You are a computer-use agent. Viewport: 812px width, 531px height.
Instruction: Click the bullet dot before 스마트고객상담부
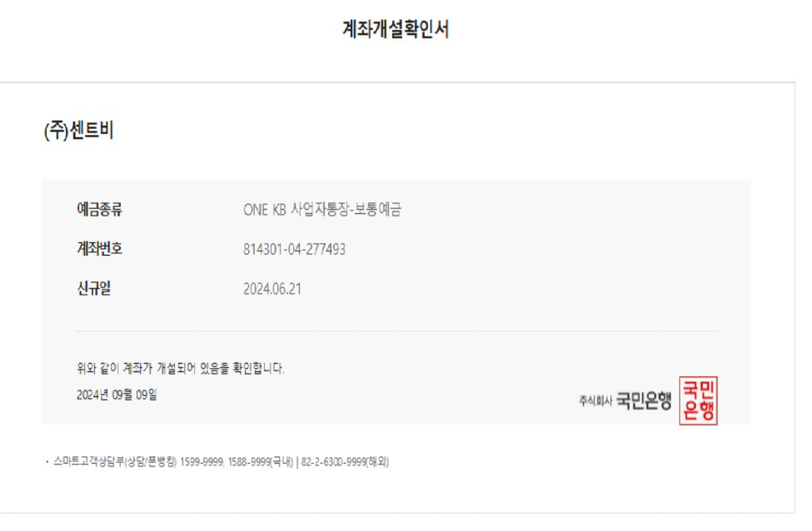click(47, 461)
